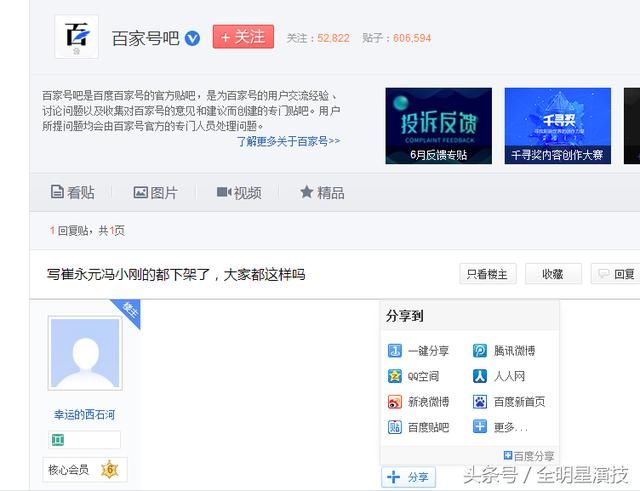Share to QQ空间 icon

(395, 376)
